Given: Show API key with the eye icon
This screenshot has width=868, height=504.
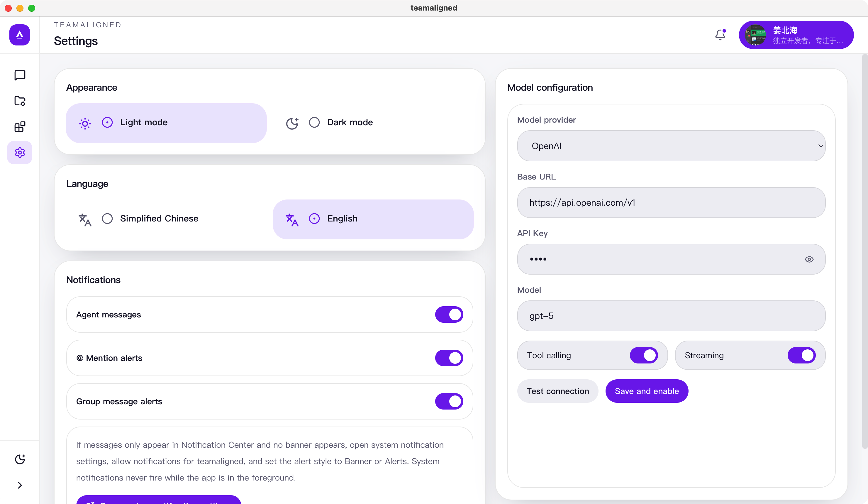Looking at the screenshot, I should (809, 259).
